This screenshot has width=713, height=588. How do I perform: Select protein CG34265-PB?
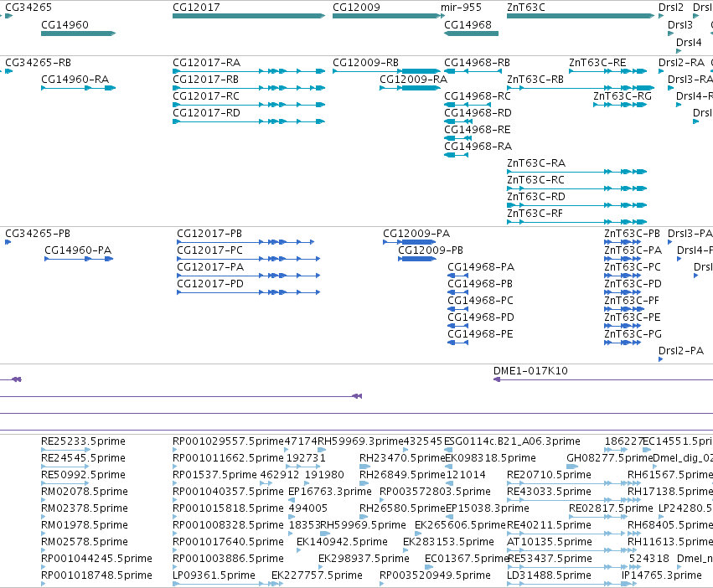(x=8, y=242)
